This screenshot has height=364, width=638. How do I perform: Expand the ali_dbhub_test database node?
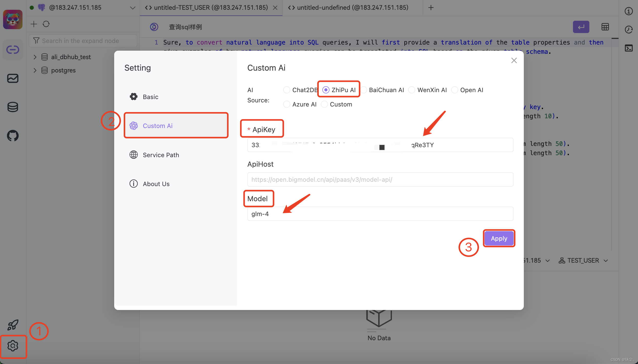coord(35,57)
